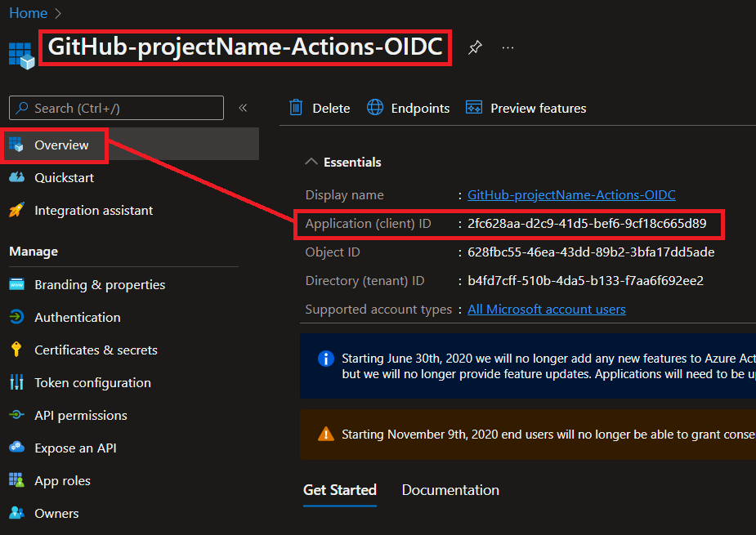
Task: Switch to the Get Started tab
Action: pos(340,490)
